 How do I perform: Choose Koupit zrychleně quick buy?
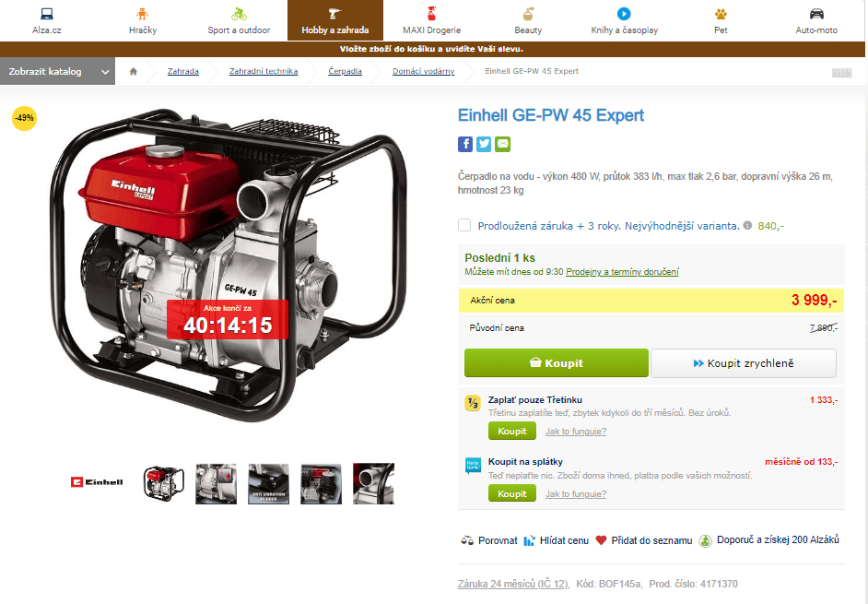click(x=744, y=363)
